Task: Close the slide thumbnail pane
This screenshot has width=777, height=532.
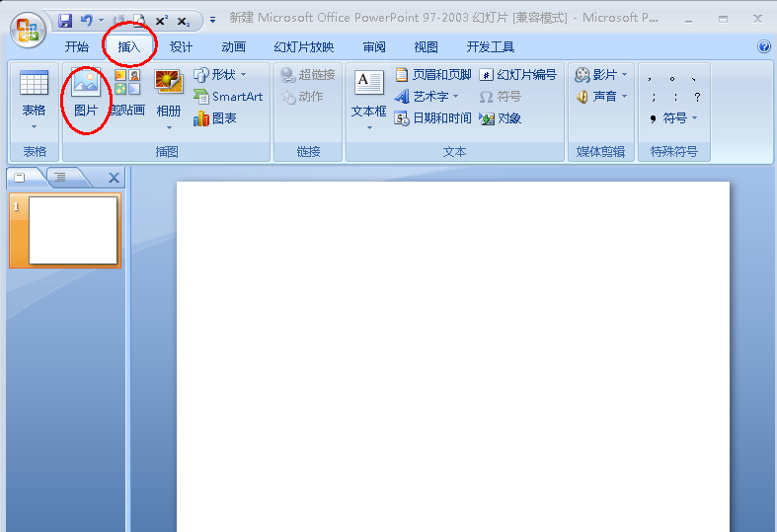Action: pyautogui.click(x=114, y=178)
